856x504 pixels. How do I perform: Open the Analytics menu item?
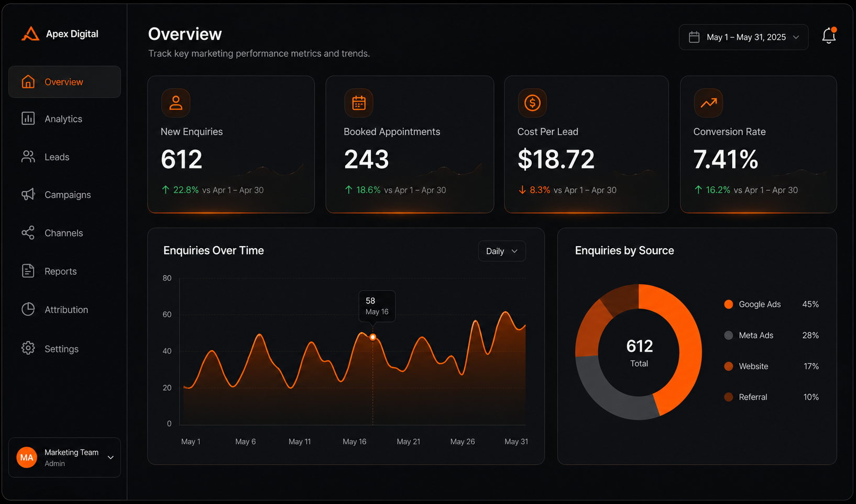point(64,119)
